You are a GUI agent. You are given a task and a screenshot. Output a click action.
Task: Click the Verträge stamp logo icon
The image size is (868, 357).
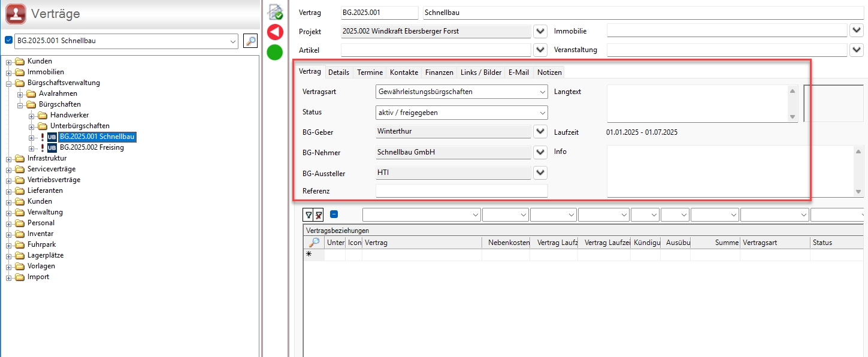(x=16, y=14)
